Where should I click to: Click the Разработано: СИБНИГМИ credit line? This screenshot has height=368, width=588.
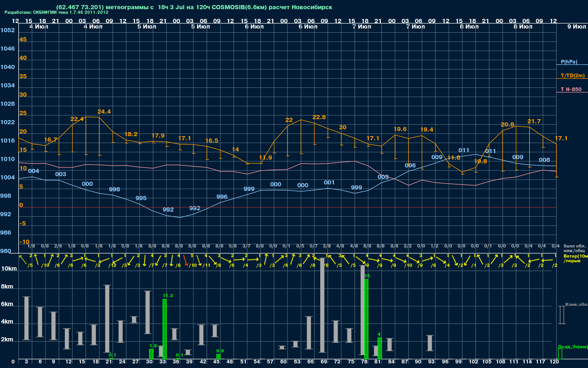point(57,12)
